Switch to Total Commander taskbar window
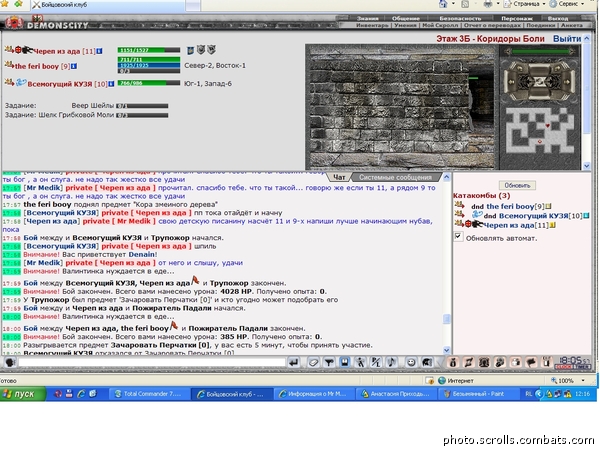 click(149, 394)
